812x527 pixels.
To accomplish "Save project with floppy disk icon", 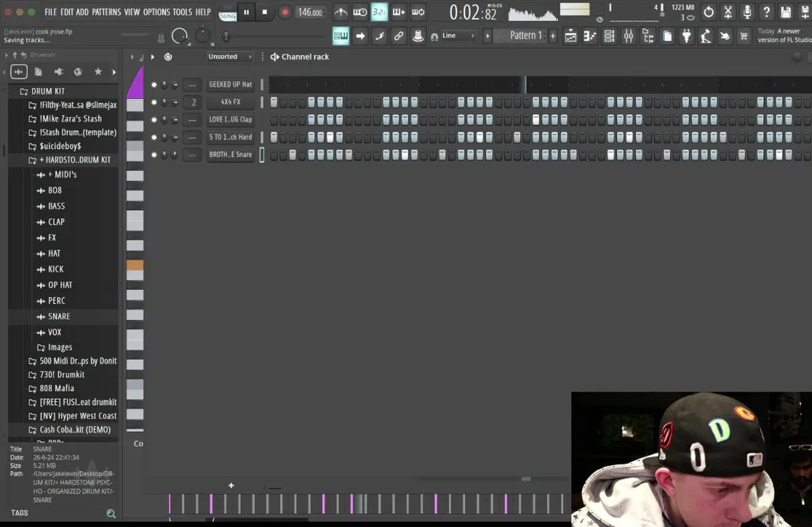I will coord(786,12).
